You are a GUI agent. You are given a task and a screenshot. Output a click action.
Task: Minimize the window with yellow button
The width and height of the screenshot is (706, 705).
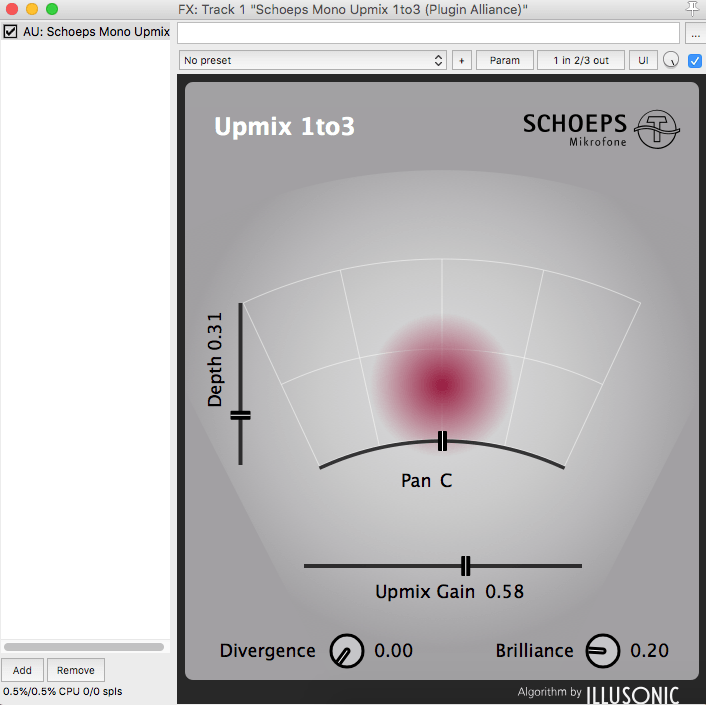[32, 9]
